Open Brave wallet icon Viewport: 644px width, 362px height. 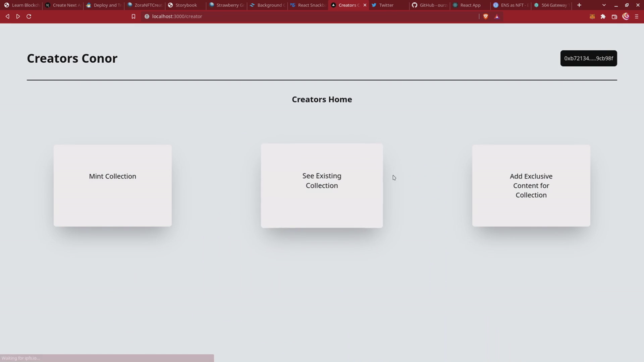coord(614,16)
